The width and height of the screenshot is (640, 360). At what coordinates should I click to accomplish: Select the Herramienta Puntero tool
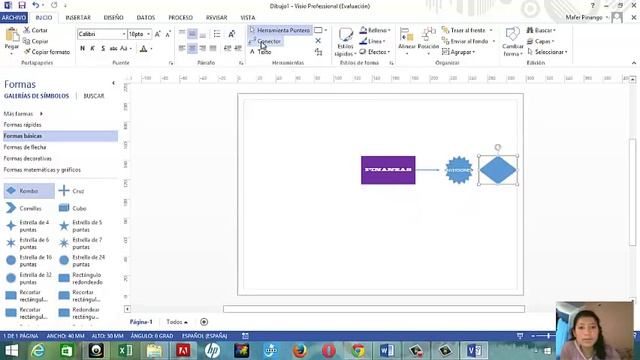[280, 30]
